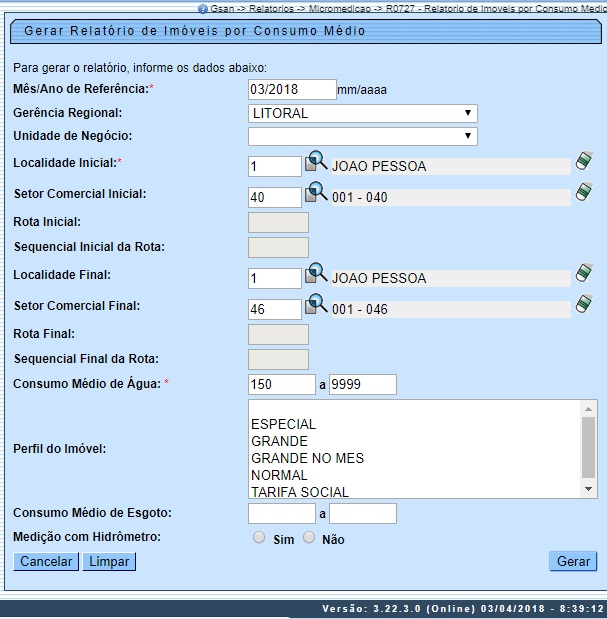This screenshot has width=607, height=619.
Task: Choose ESPECIAL in Perfil do Imóvel list
Action: click(x=284, y=424)
